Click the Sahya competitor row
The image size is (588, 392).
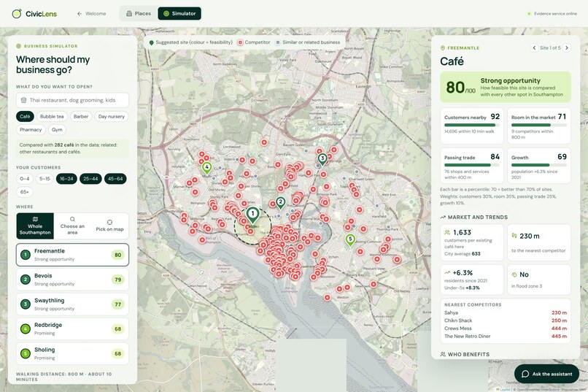pos(506,312)
